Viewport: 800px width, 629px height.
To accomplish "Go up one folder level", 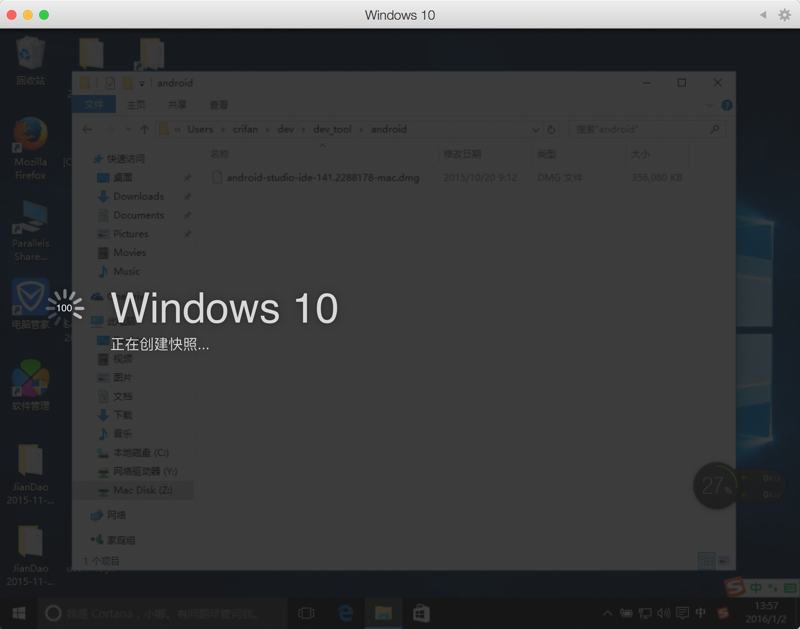I will [145, 130].
